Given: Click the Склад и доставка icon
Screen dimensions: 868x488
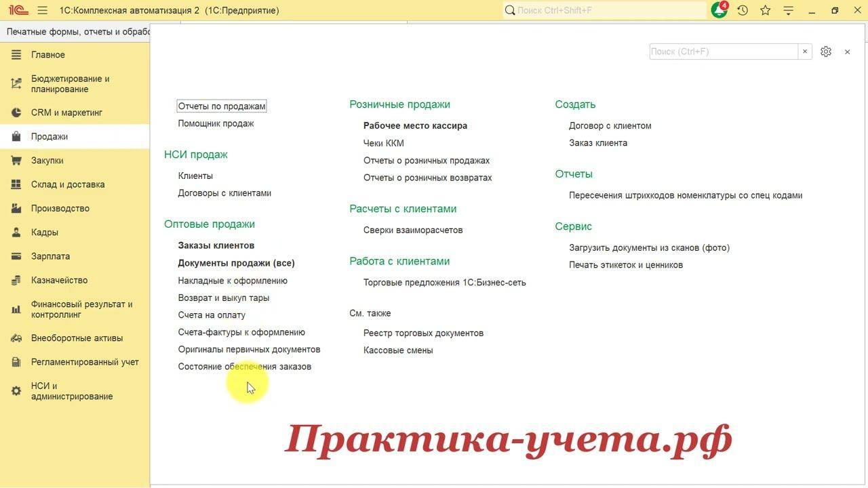Looking at the screenshot, I should coord(16,184).
